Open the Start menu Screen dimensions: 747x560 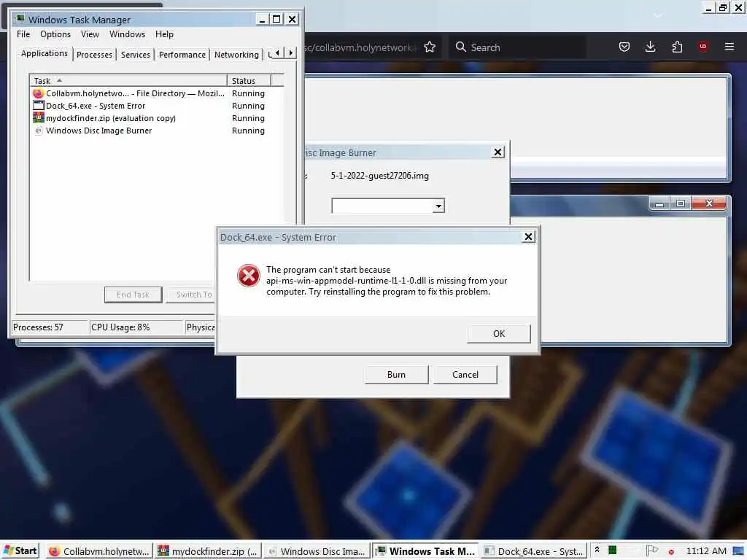pos(20,551)
